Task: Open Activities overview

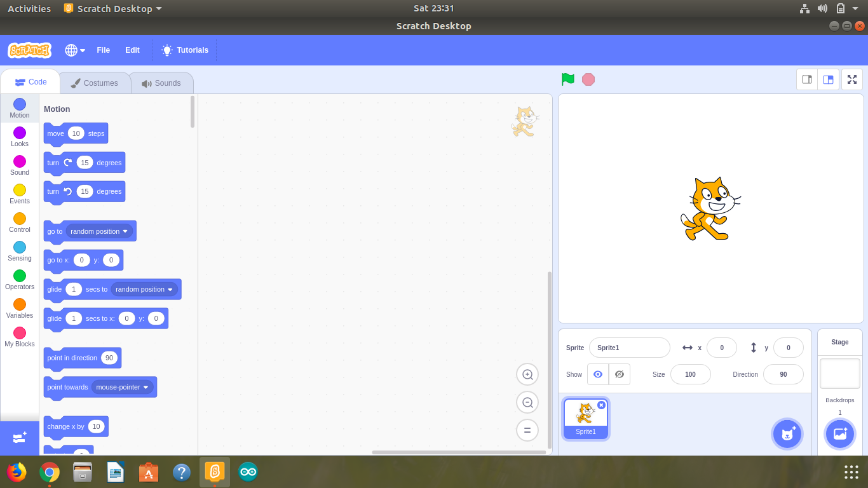Action: coord(29,8)
